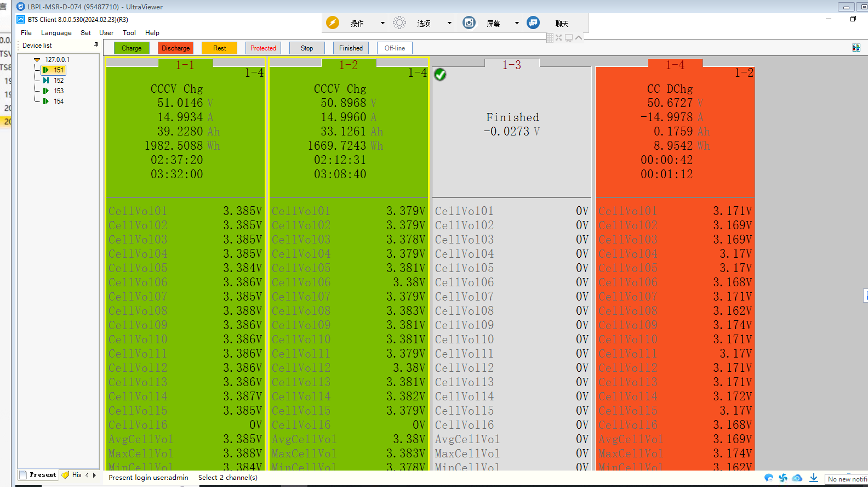Image resolution: width=868 pixels, height=487 pixels.
Task: Select device 152 in the tree
Action: point(59,80)
